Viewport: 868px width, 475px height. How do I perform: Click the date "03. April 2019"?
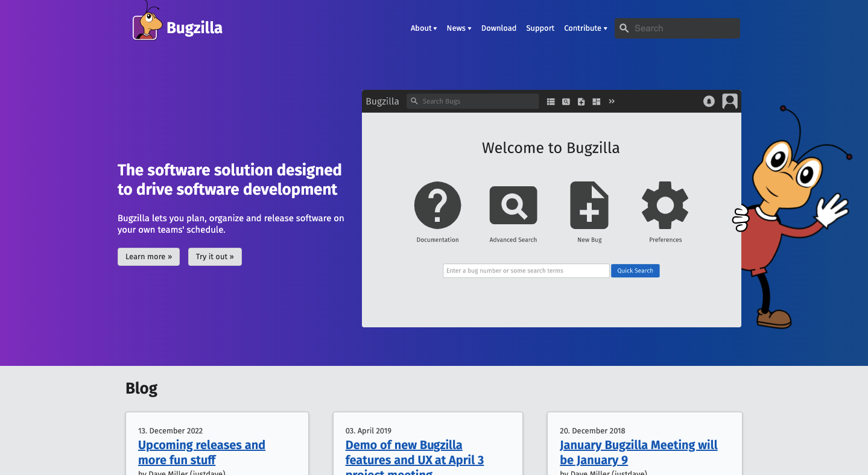(x=369, y=431)
